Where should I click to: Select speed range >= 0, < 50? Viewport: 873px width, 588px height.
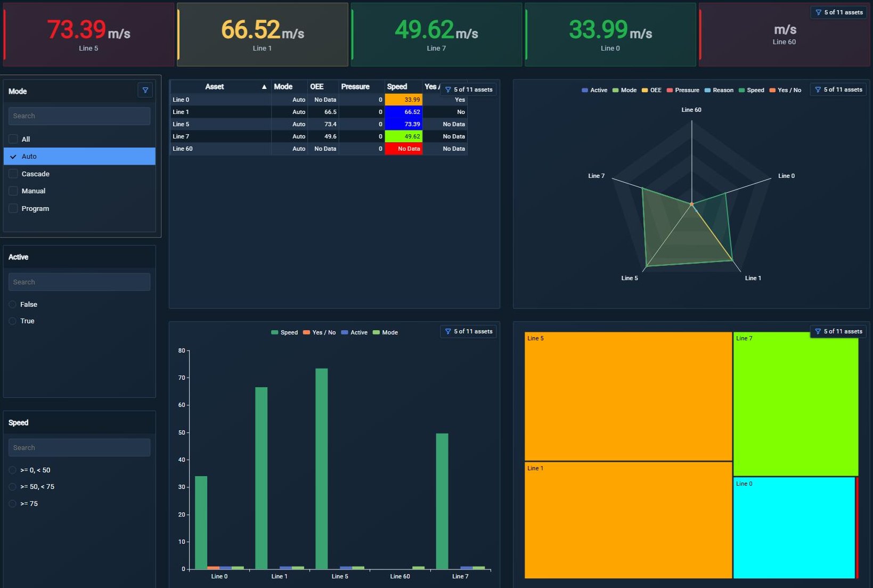12,470
